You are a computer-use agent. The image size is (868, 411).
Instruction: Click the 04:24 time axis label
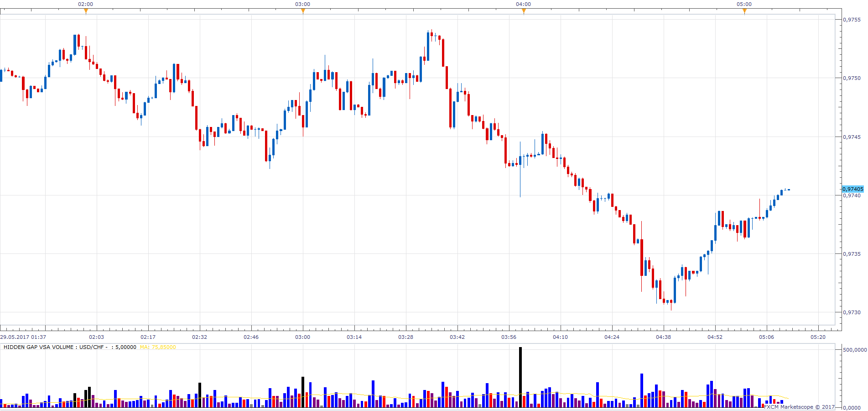tap(612, 337)
